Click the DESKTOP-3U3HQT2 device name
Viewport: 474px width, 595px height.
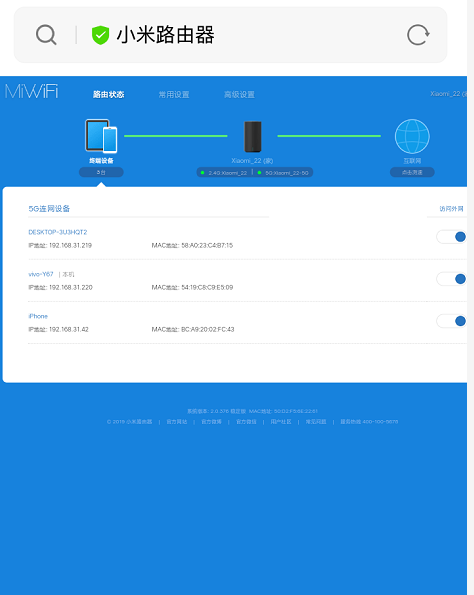58,232
